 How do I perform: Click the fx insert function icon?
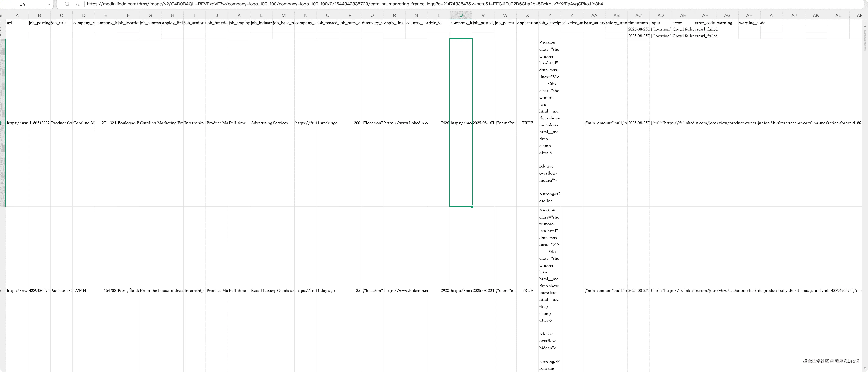point(77,4)
